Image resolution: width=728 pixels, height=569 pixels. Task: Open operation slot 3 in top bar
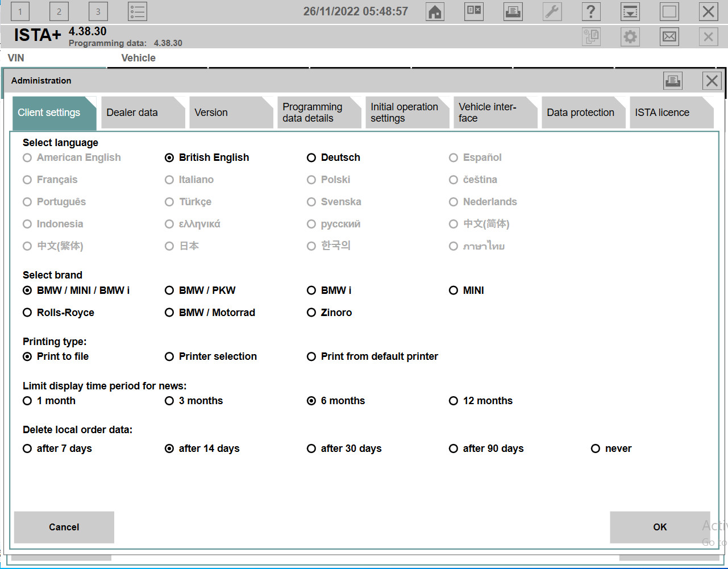click(98, 11)
